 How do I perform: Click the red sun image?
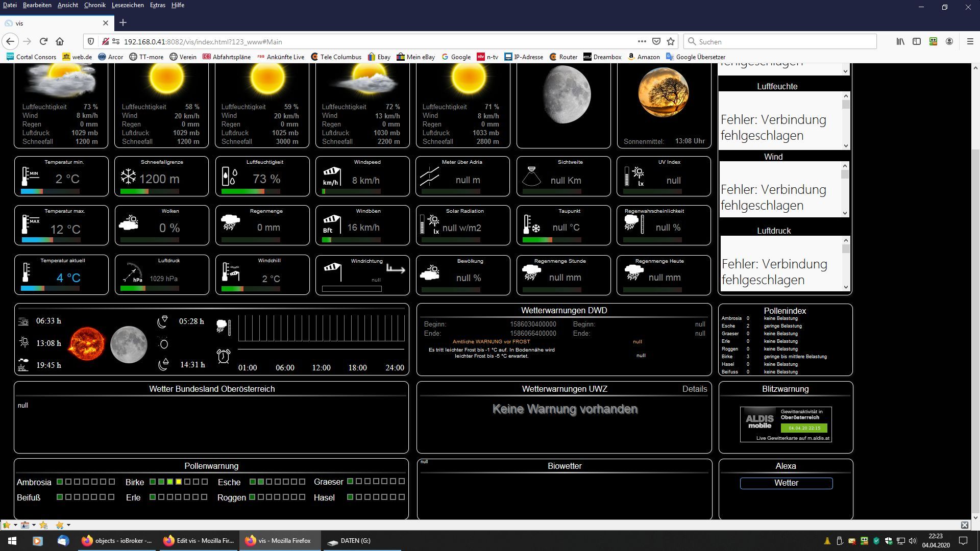coord(87,344)
